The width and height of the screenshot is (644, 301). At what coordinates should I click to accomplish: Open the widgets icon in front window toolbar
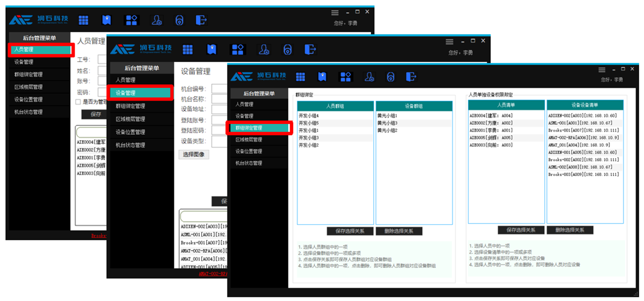point(345,76)
